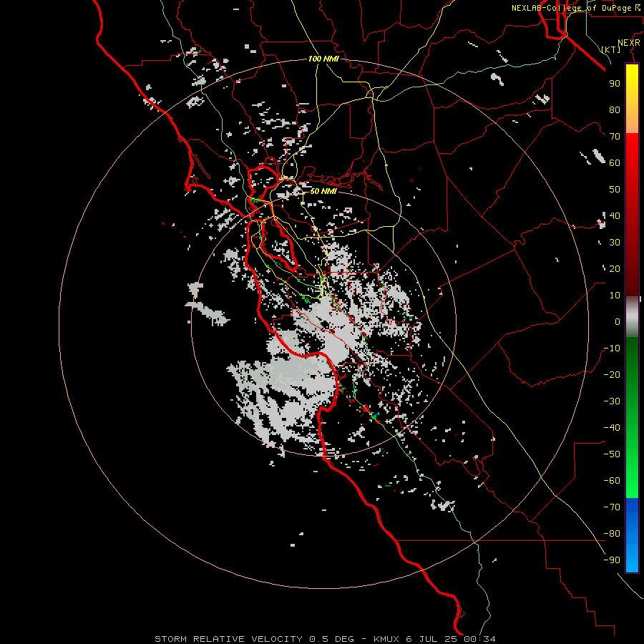Click the "70" velocity scale label
The image size is (644, 644).
615,137
